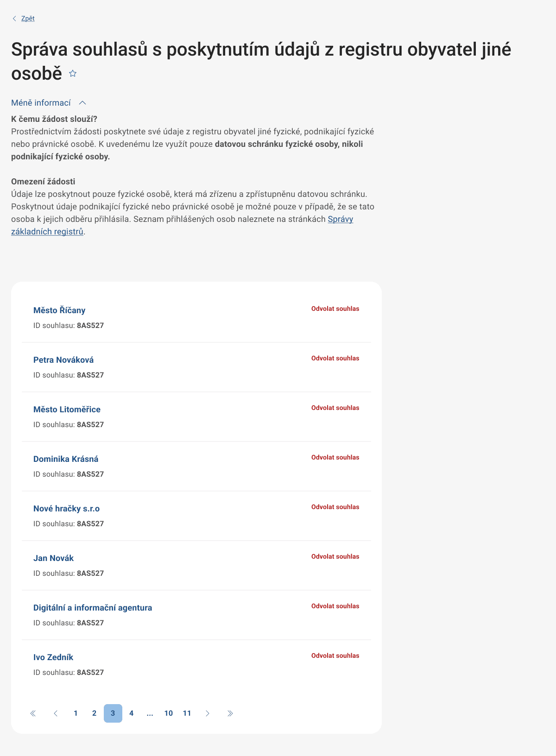This screenshot has height=756, width=556.
Task: Jump to last page with double-right arrows
Action: pyautogui.click(x=230, y=713)
